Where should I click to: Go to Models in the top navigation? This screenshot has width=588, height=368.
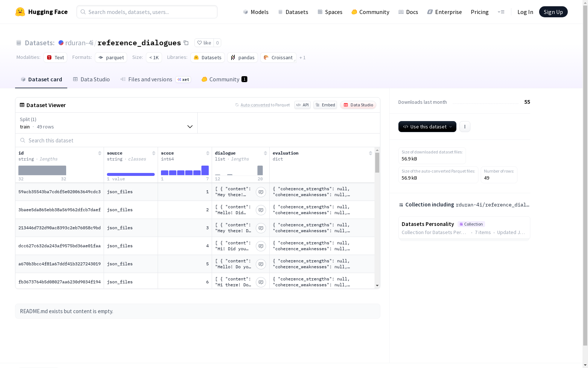pos(256,12)
